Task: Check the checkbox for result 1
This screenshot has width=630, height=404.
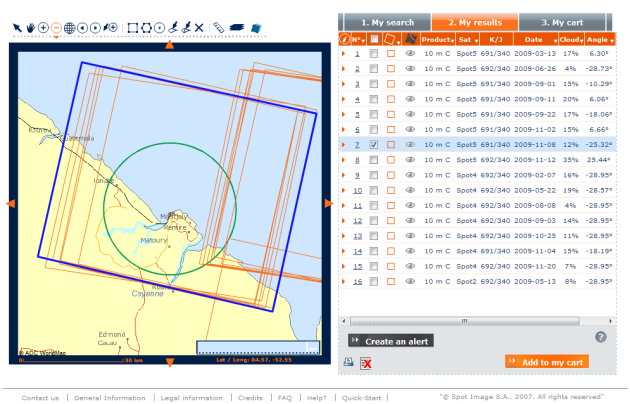Action: pos(374,53)
